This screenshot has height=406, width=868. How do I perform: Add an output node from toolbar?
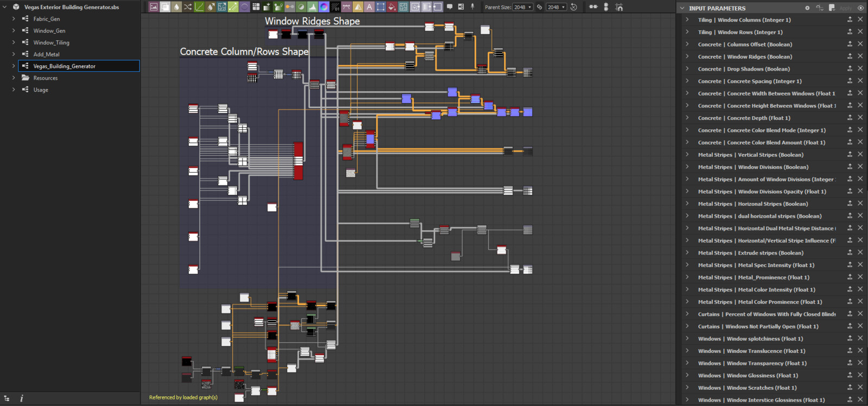pos(437,7)
